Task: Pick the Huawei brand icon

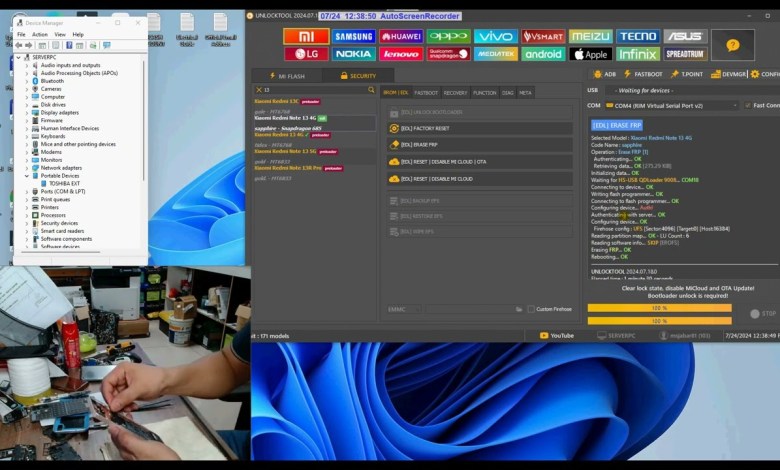Action: pos(401,36)
